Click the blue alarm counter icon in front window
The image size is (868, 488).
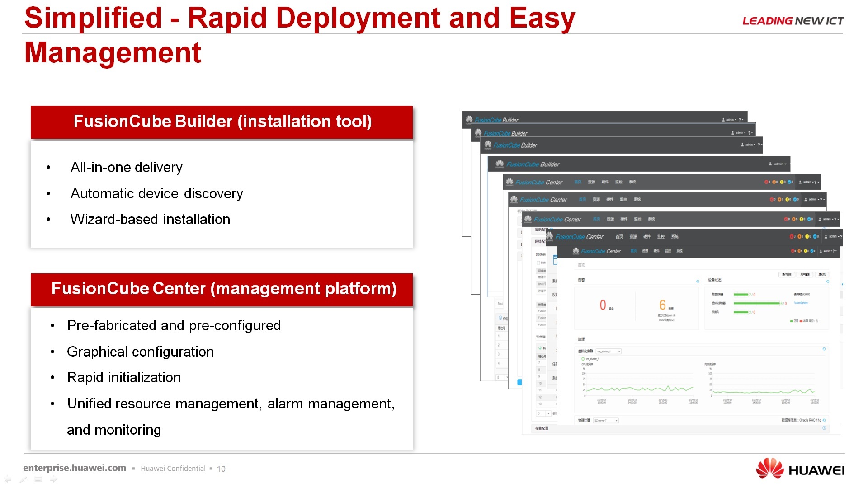[x=812, y=251]
